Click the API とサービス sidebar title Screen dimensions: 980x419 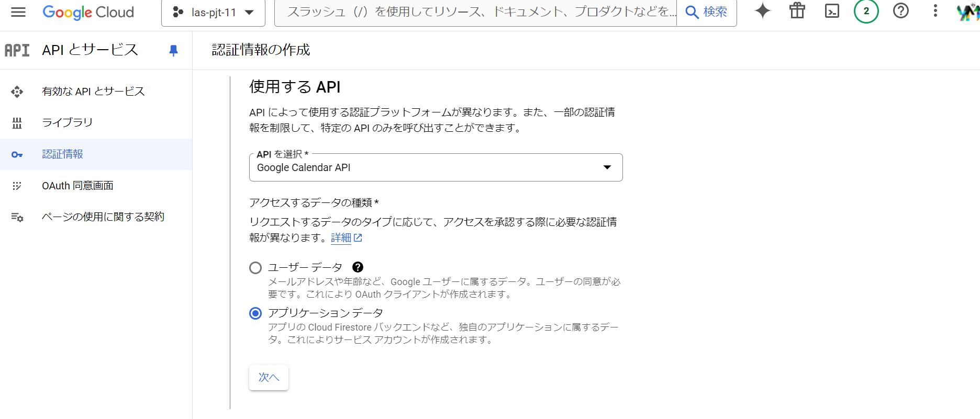[90, 50]
